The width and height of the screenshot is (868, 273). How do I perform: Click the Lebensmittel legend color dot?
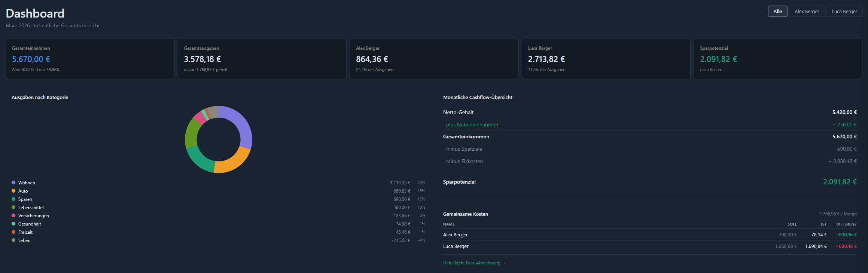[13, 207]
